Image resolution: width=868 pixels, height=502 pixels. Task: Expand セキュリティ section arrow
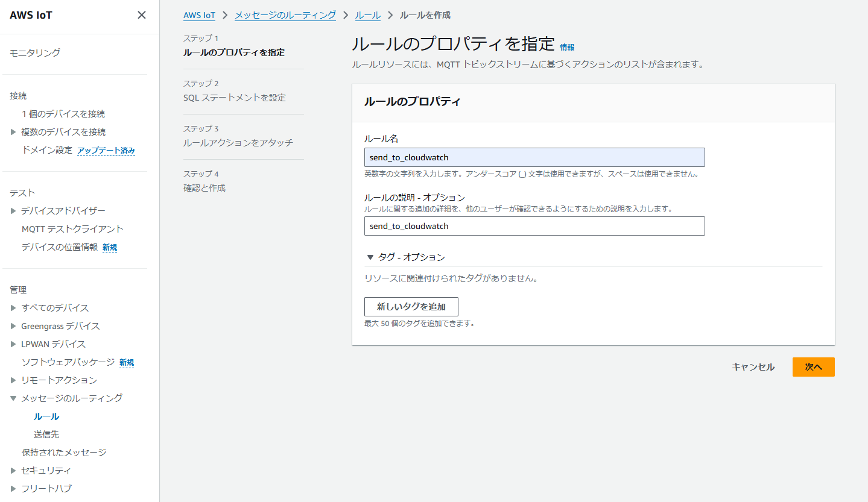tap(13, 471)
